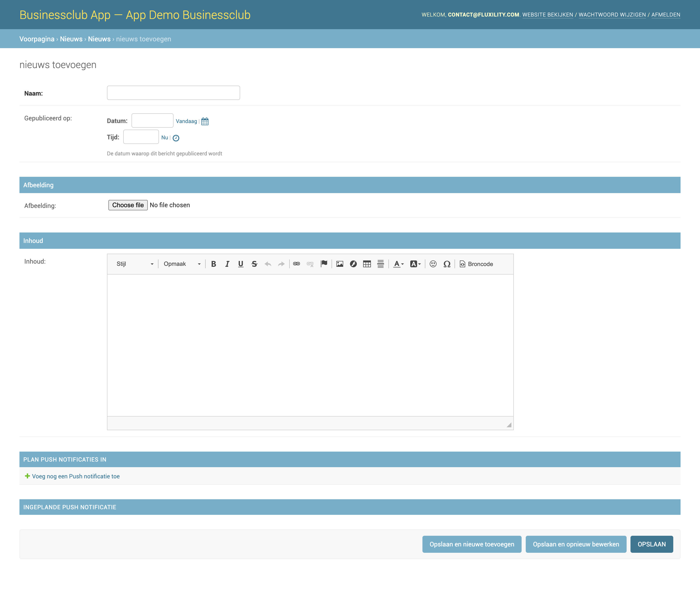Viewport: 700px width, 589px height.
Task: Focus the Naam text field
Action: [173, 93]
